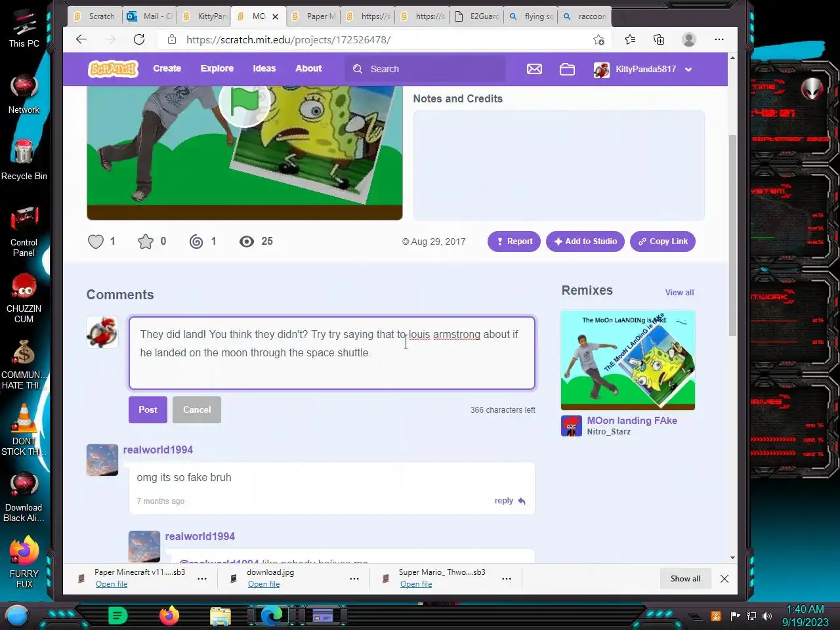The width and height of the screenshot is (840, 630).
Task: Open MOon landing FAke title link
Action: pyautogui.click(x=632, y=421)
